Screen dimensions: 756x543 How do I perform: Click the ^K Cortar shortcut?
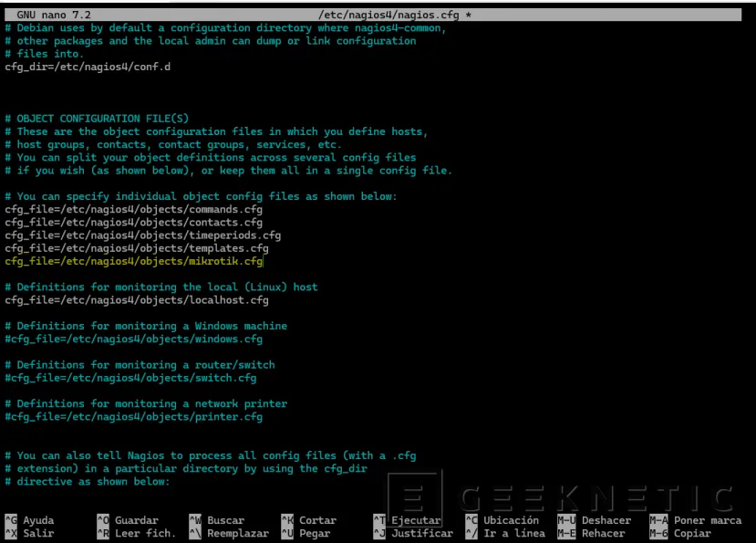[308, 520]
